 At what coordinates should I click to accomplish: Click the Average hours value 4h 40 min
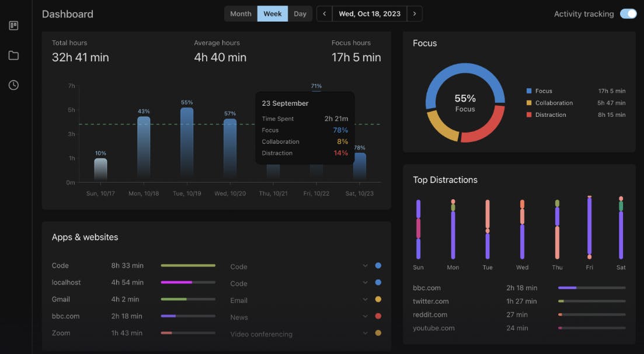[220, 57]
